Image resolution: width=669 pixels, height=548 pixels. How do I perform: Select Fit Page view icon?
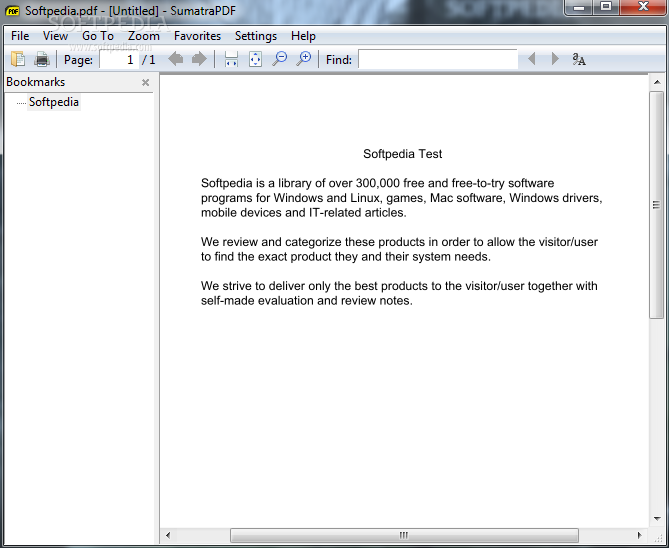coord(255,59)
